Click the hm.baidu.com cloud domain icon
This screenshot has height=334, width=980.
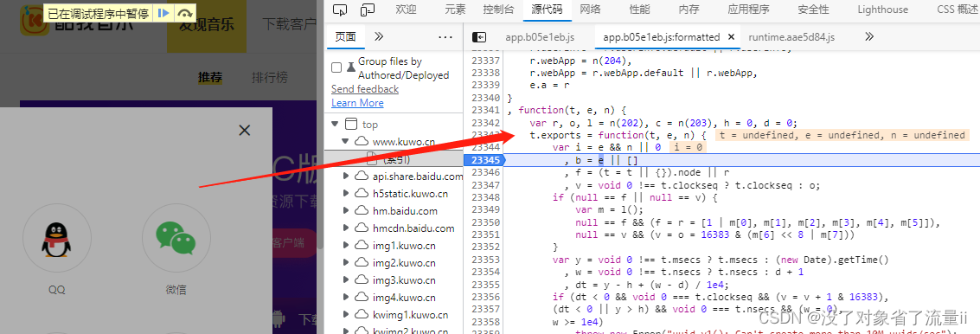[x=362, y=211]
